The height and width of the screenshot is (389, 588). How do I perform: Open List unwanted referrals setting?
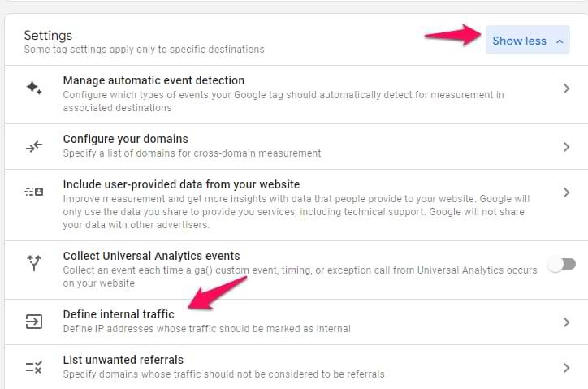point(123,360)
